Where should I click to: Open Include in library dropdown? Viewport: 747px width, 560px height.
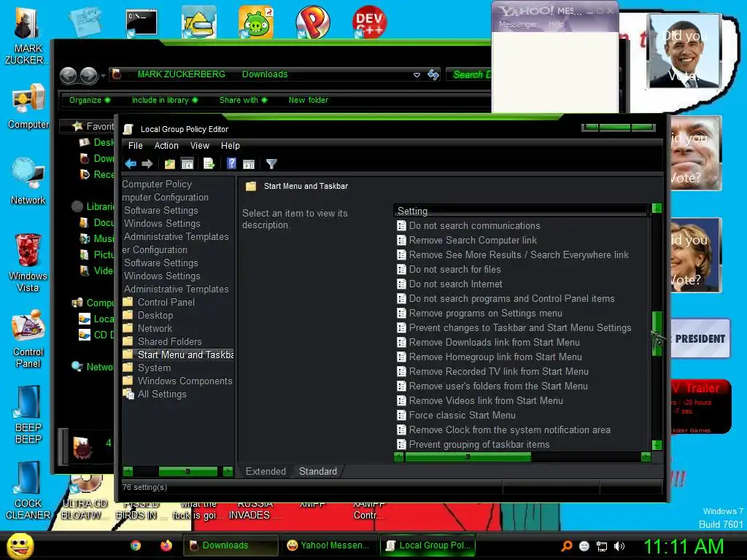click(165, 100)
